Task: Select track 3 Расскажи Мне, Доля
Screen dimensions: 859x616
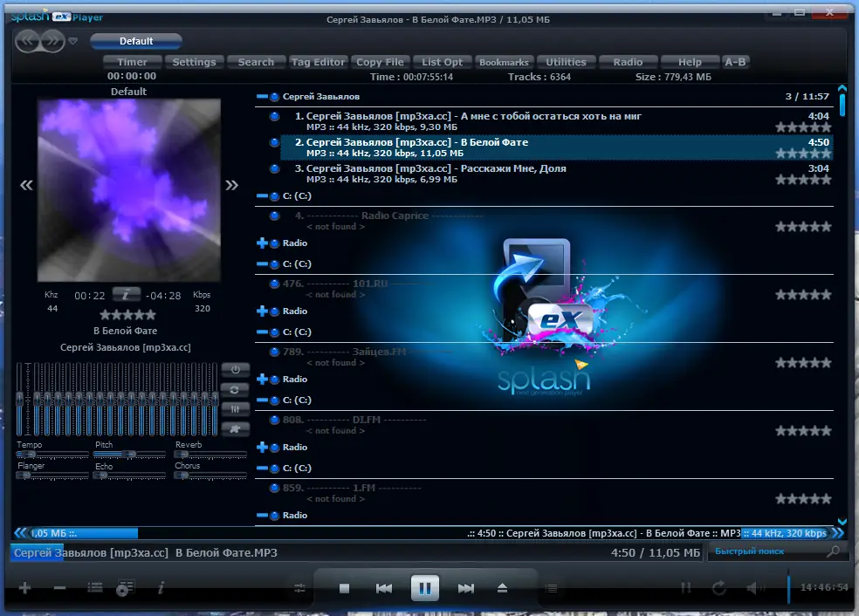Action: click(557, 174)
